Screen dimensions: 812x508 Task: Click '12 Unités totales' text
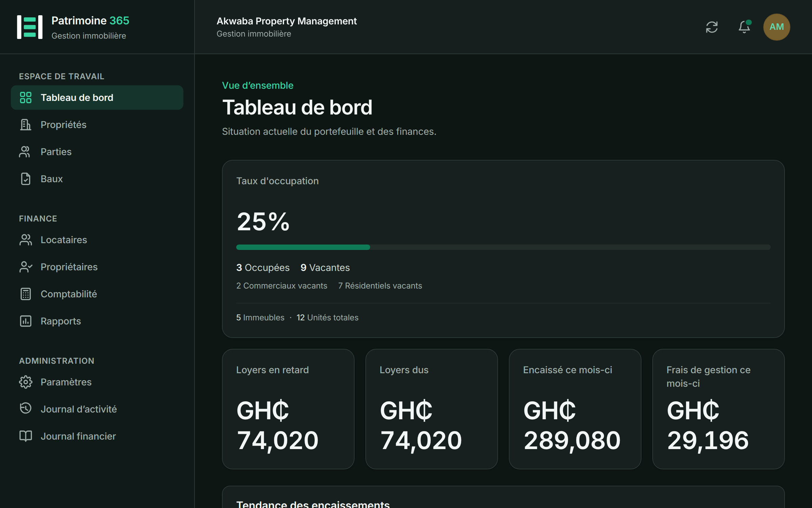pyautogui.click(x=328, y=318)
